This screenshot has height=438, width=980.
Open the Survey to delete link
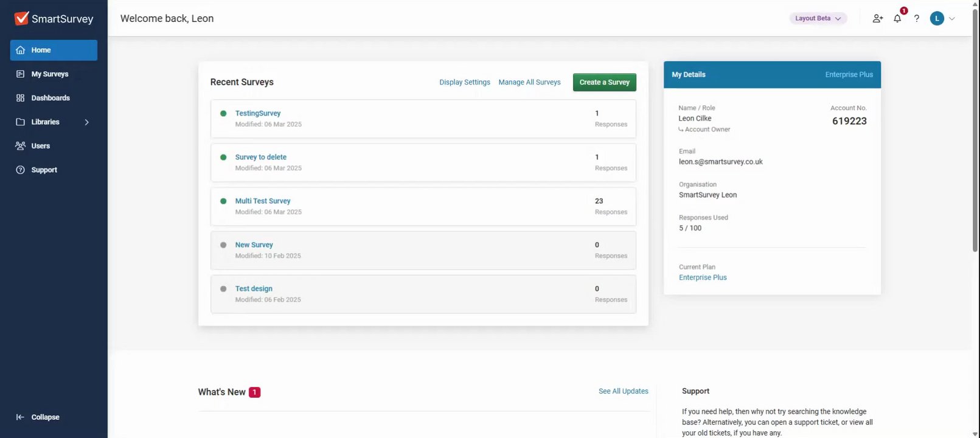pyautogui.click(x=261, y=157)
